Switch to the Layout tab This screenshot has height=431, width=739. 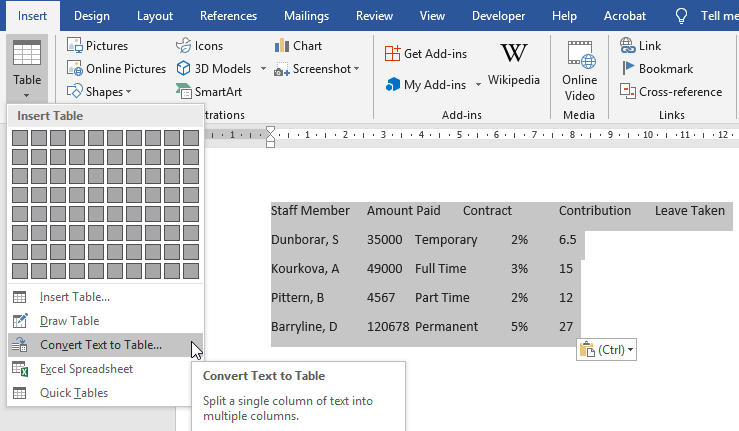[x=154, y=16]
